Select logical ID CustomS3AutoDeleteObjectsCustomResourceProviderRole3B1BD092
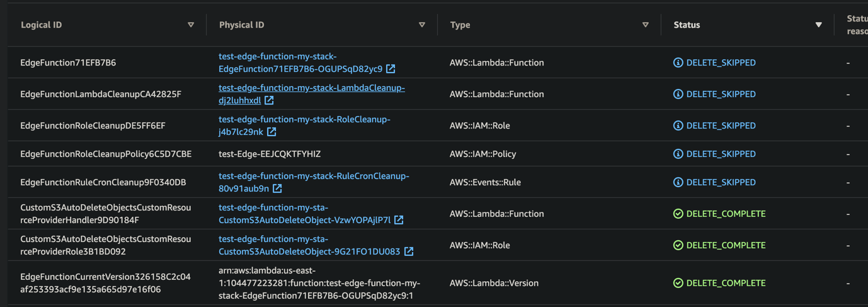 (x=106, y=245)
